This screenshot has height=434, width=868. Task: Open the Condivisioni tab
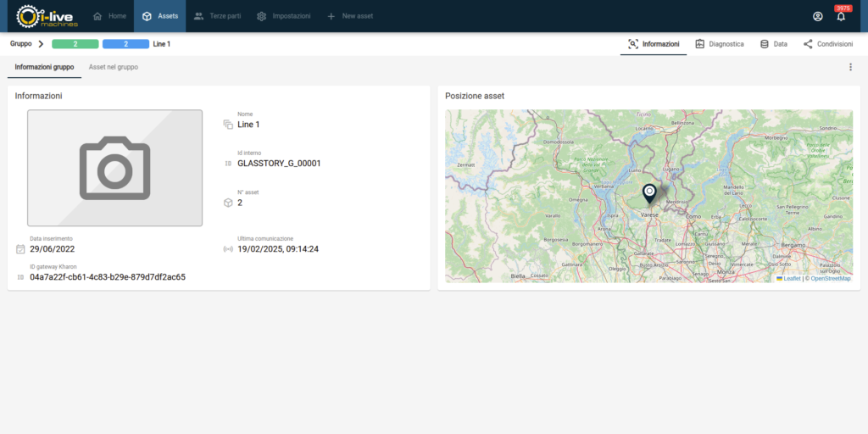tap(827, 43)
